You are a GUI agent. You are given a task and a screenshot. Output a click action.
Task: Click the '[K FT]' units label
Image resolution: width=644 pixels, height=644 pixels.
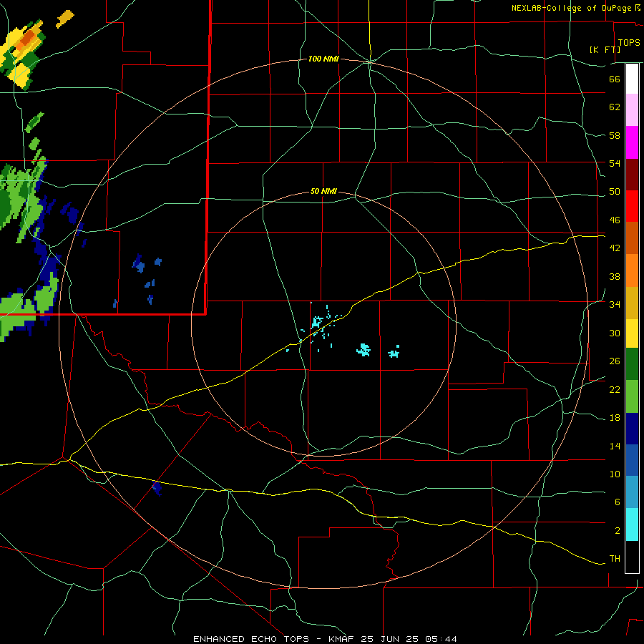tap(605, 49)
